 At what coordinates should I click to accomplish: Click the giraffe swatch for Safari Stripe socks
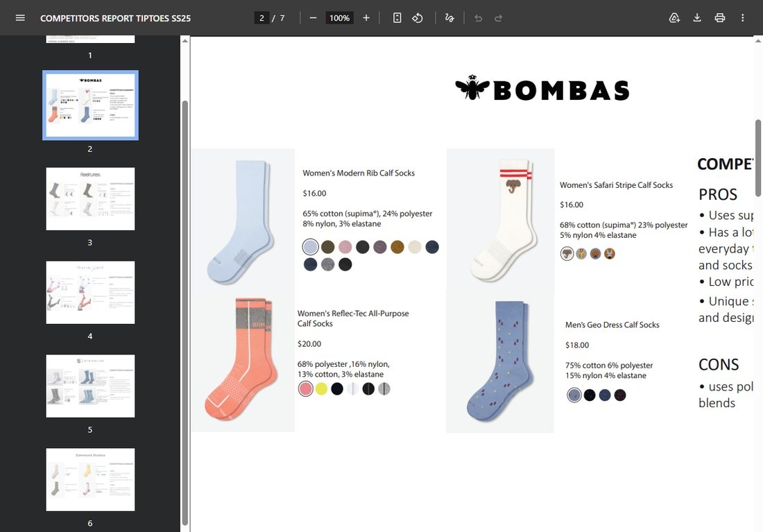pos(581,254)
